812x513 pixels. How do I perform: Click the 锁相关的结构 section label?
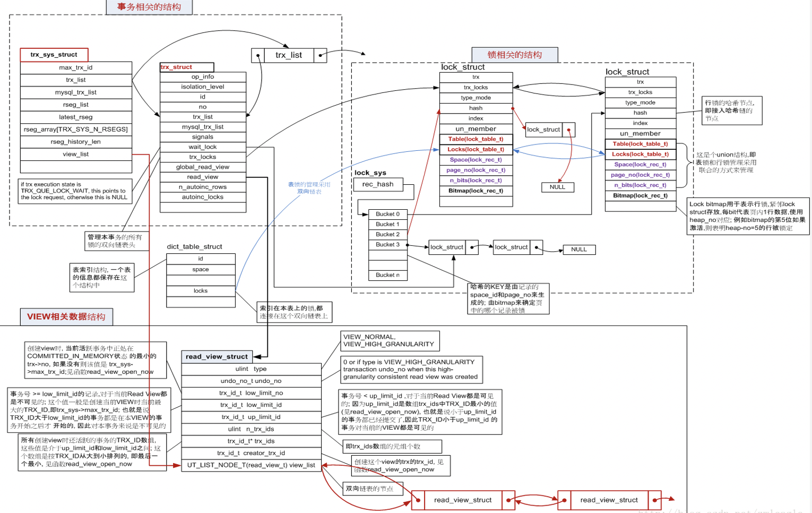[x=515, y=55]
